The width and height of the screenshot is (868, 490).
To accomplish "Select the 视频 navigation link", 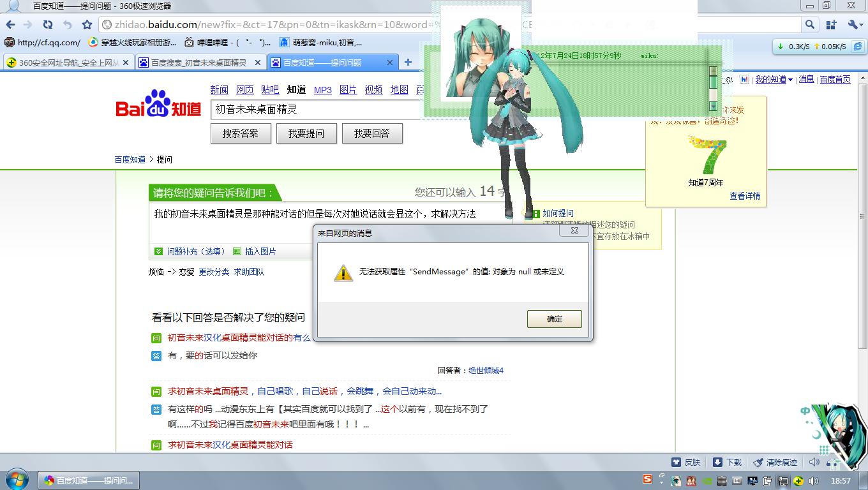I will [373, 90].
